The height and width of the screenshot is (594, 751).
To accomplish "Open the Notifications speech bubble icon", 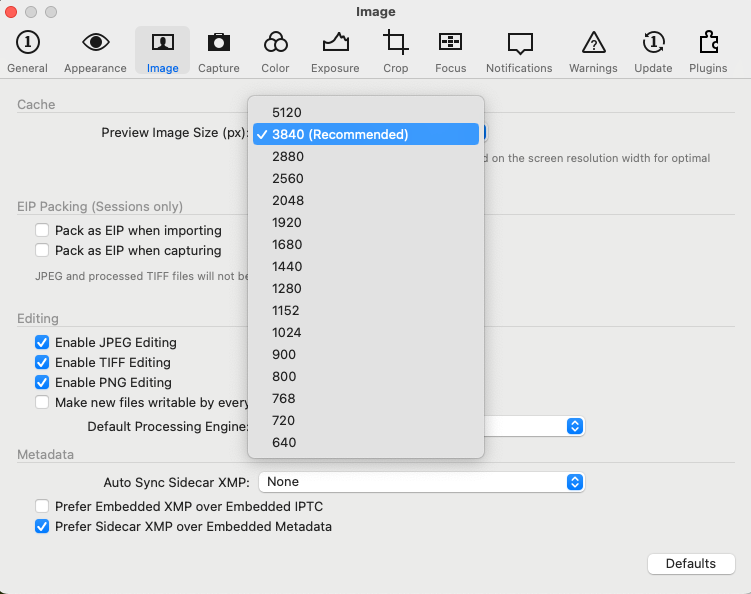I will [520, 44].
